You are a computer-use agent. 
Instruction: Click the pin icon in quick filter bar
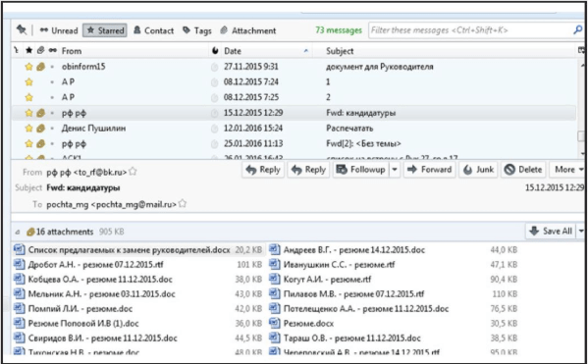pos(22,29)
